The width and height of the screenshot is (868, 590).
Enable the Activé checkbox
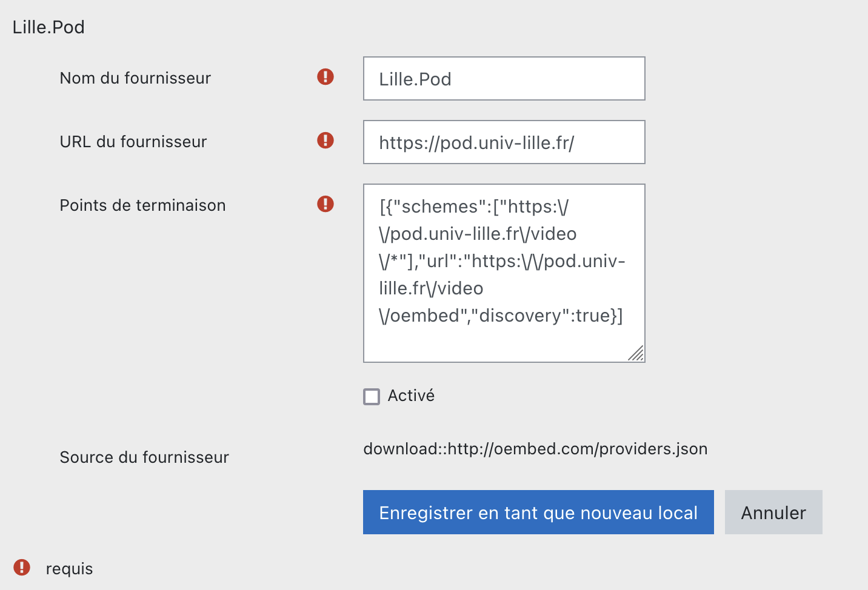pos(372,397)
